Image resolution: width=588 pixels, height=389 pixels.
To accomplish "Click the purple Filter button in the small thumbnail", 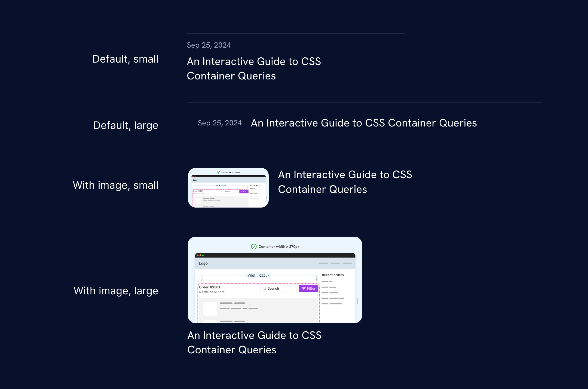I will click(x=244, y=192).
